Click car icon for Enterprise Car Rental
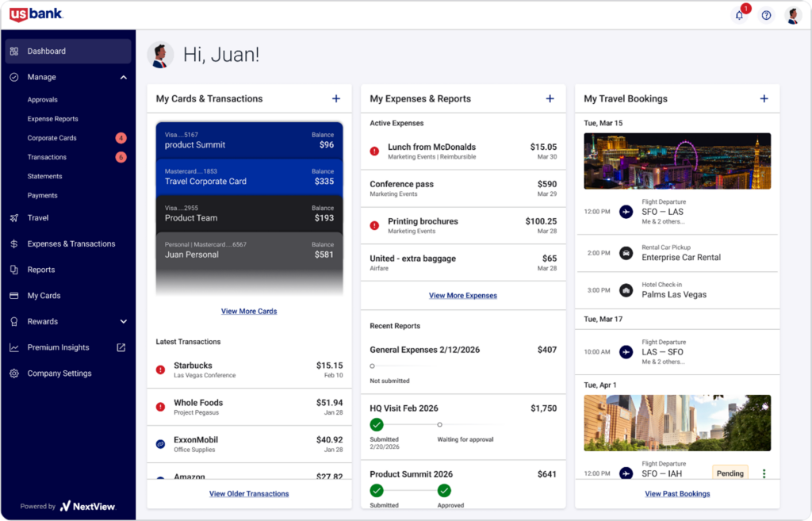The image size is (812, 521). [626, 253]
